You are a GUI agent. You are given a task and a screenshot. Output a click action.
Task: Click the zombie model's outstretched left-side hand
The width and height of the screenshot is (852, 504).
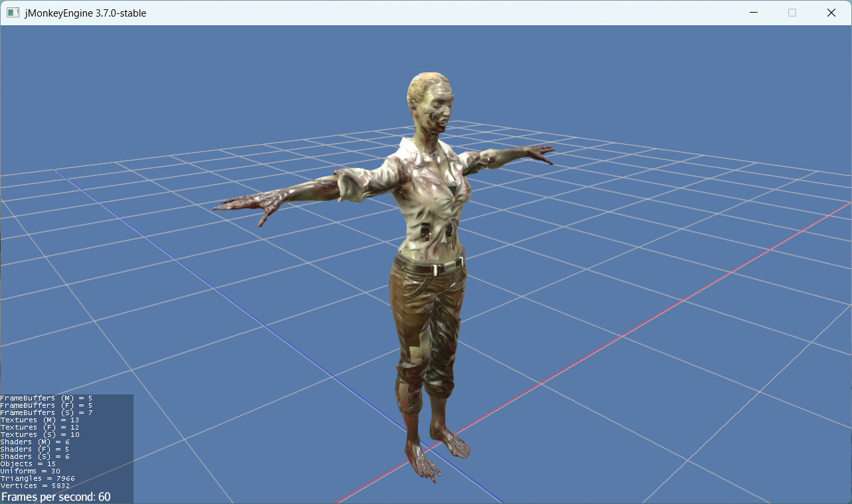click(x=249, y=206)
